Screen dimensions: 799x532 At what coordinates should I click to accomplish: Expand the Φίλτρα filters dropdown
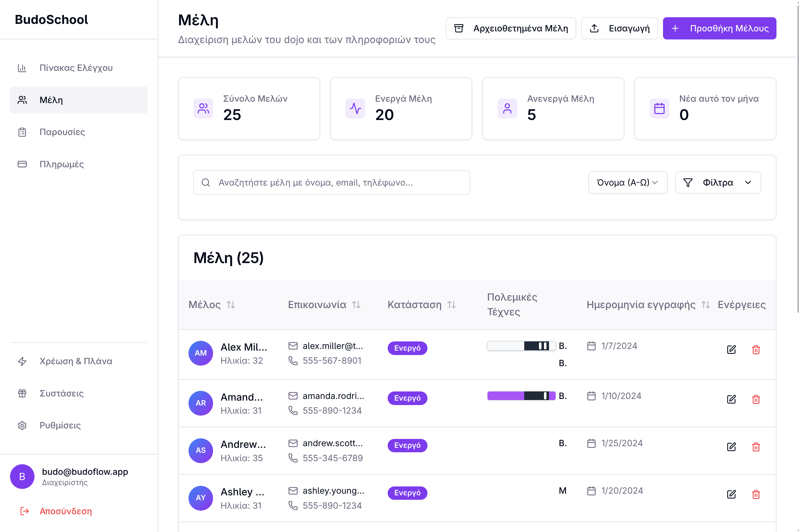coord(718,183)
